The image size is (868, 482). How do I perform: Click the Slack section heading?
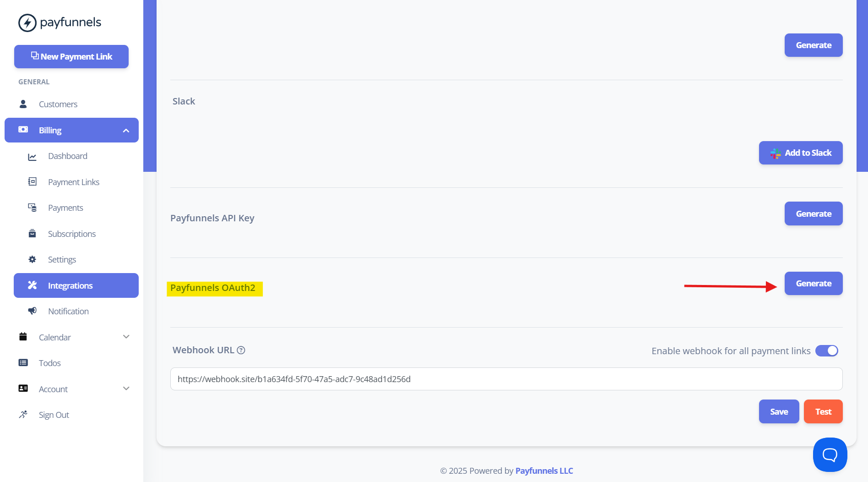(184, 101)
